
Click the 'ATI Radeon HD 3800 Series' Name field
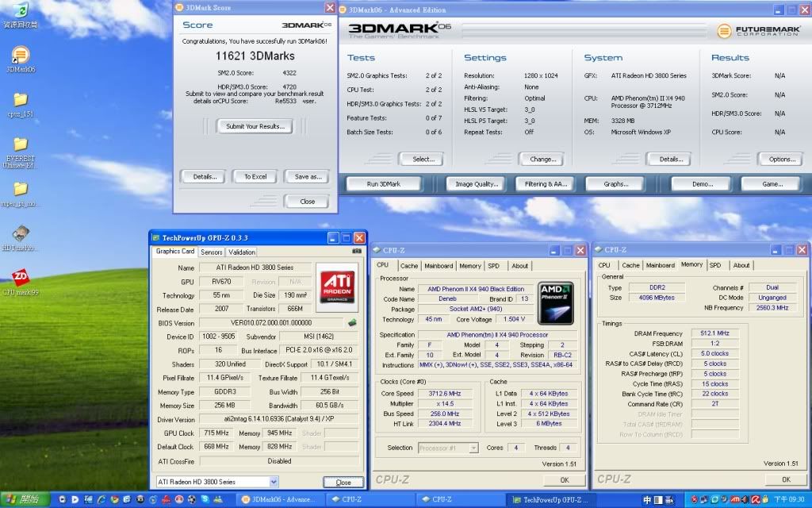pyautogui.click(x=255, y=267)
